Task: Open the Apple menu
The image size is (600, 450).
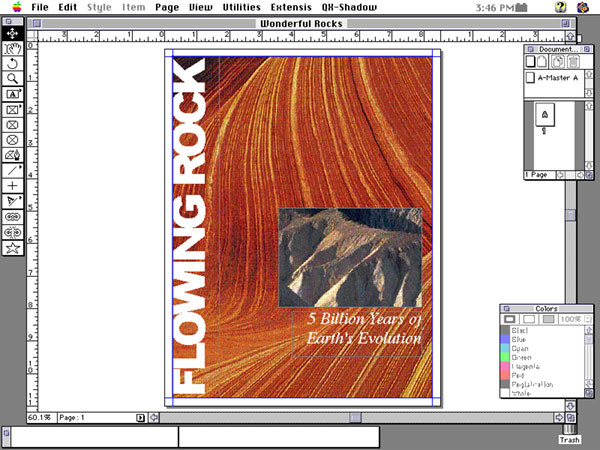Action: 14,7
